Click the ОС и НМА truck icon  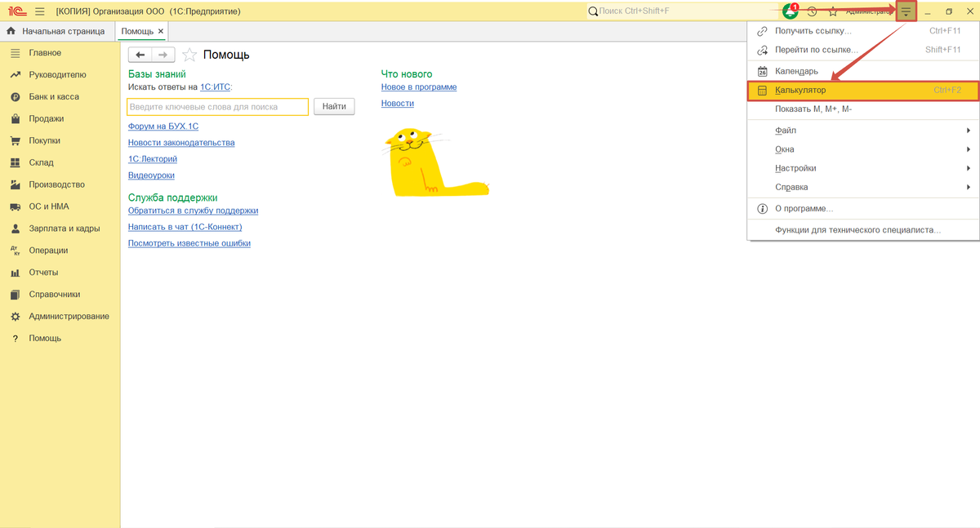pyautogui.click(x=15, y=207)
